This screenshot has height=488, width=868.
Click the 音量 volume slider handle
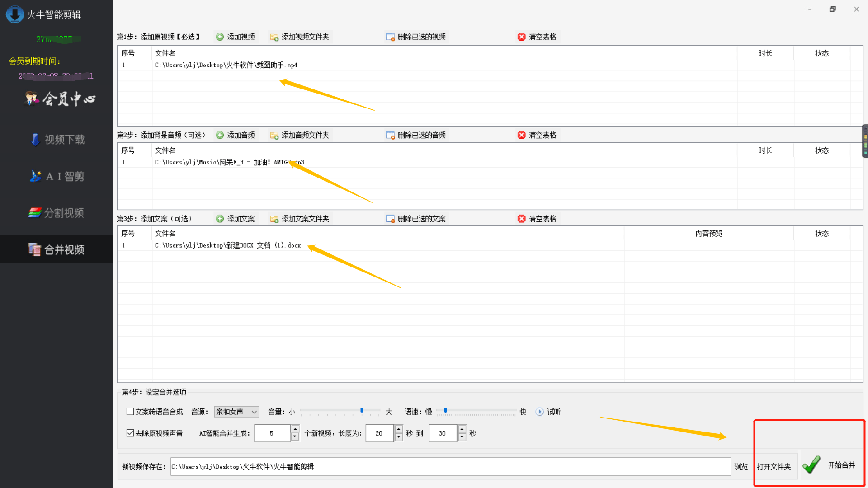tap(362, 411)
